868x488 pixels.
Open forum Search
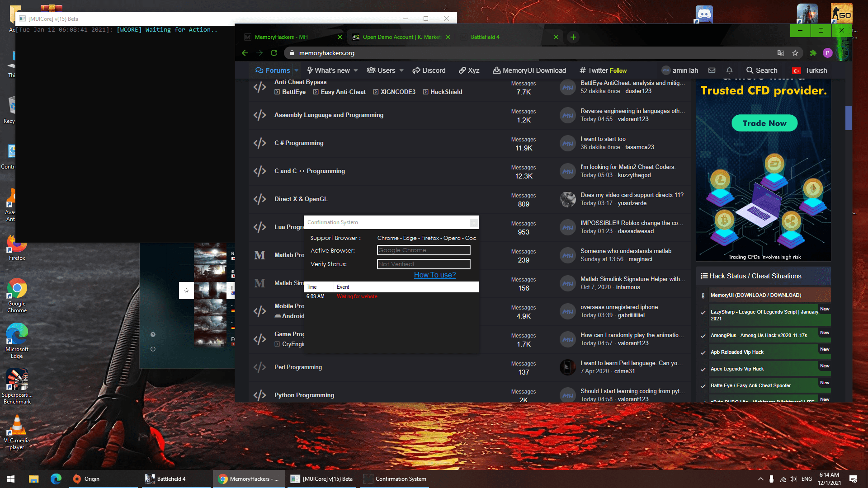click(762, 70)
